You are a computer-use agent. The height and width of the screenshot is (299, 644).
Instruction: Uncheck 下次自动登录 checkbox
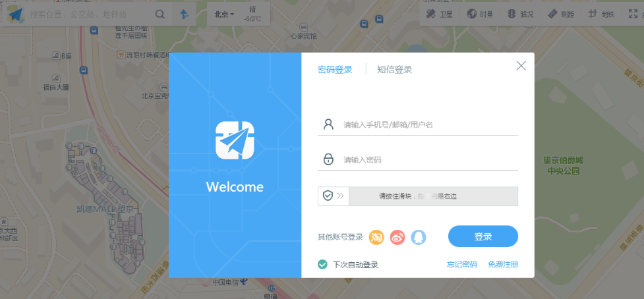322,265
